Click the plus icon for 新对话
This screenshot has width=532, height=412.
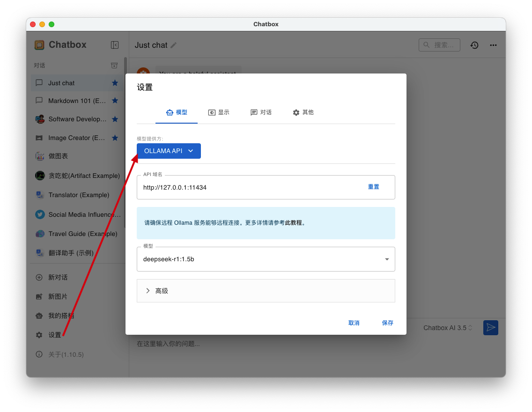pyautogui.click(x=39, y=277)
